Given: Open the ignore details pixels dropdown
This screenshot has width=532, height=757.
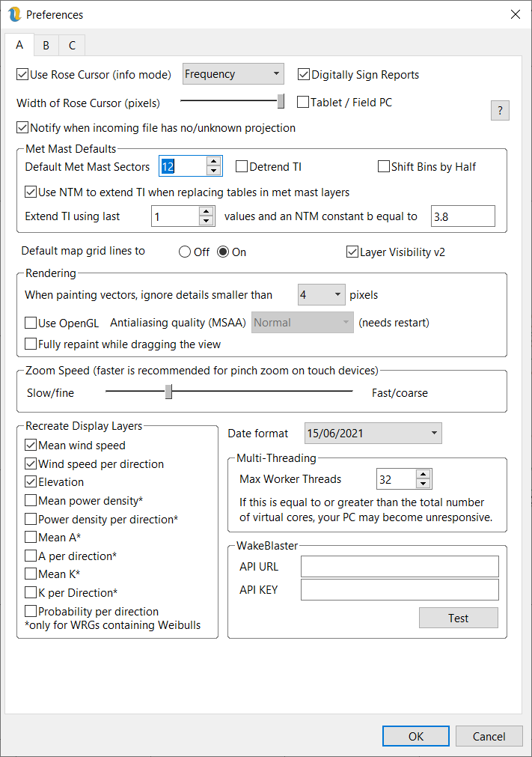Looking at the screenshot, I should 321,295.
